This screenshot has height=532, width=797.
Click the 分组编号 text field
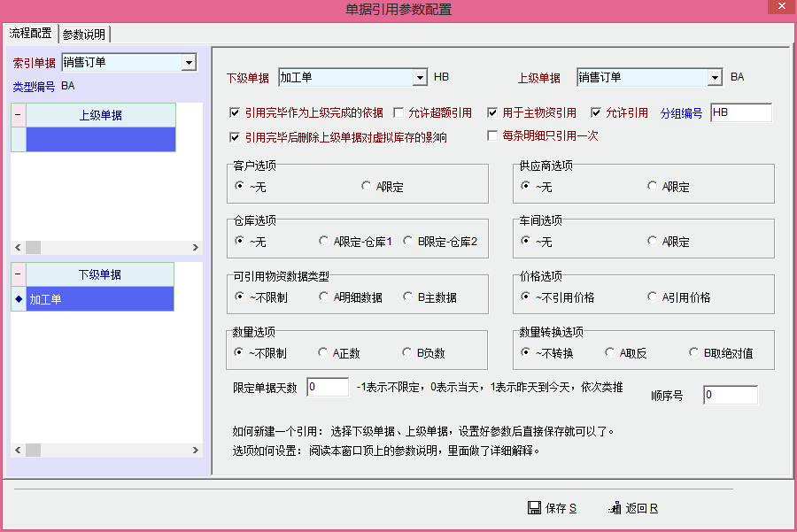pyautogui.click(x=740, y=113)
